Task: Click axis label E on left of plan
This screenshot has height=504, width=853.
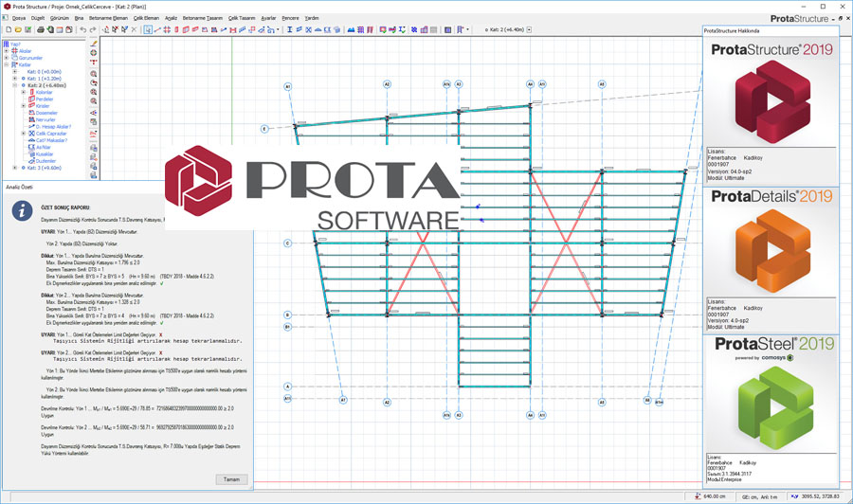Action: 264,129
